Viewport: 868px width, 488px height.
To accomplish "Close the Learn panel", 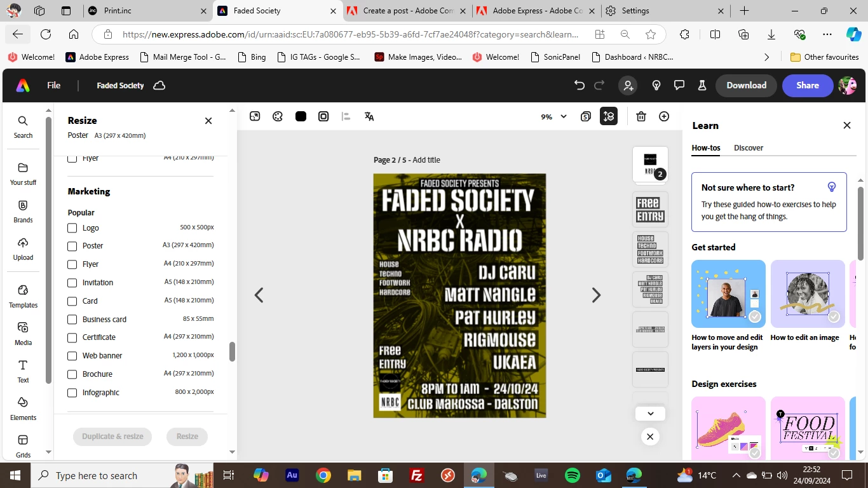I will 847,126.
